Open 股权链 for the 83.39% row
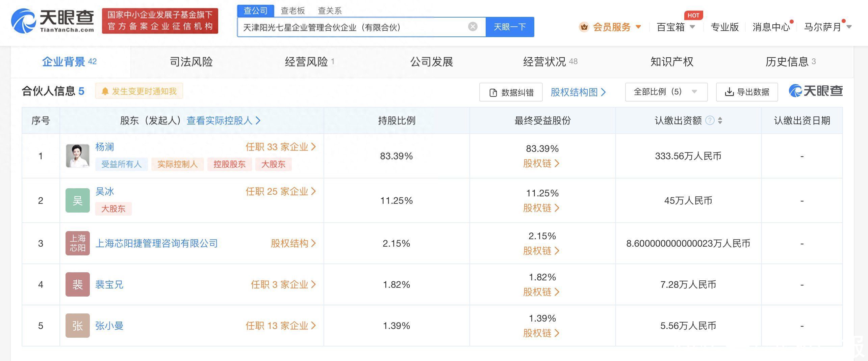 (x=541, y=164)
